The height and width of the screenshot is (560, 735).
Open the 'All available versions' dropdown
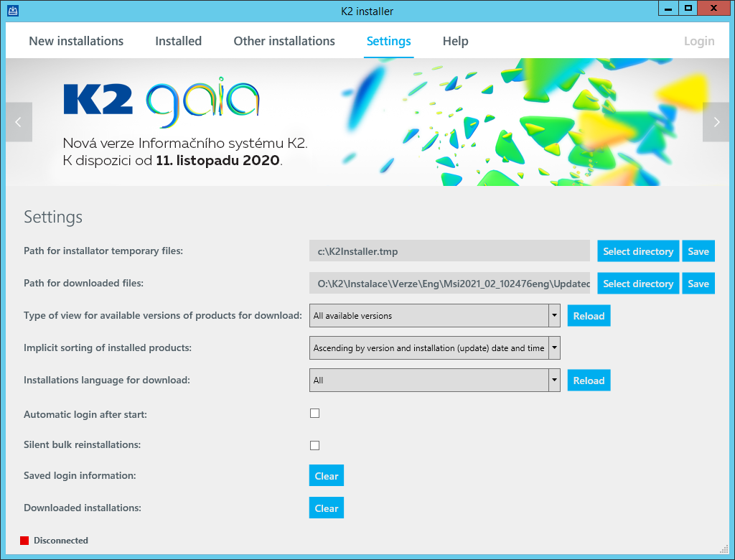coord(434,316)
